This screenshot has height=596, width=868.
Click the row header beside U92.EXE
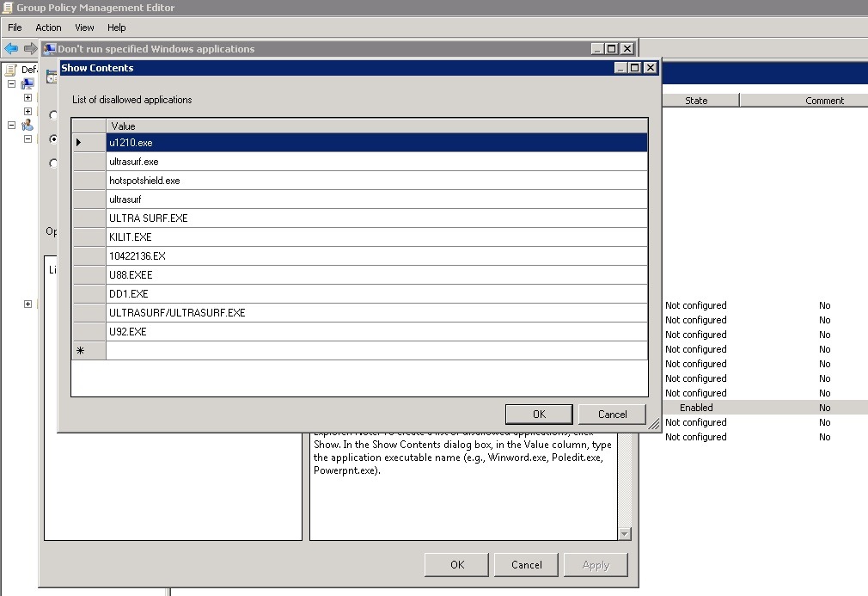tap(89, 331)
